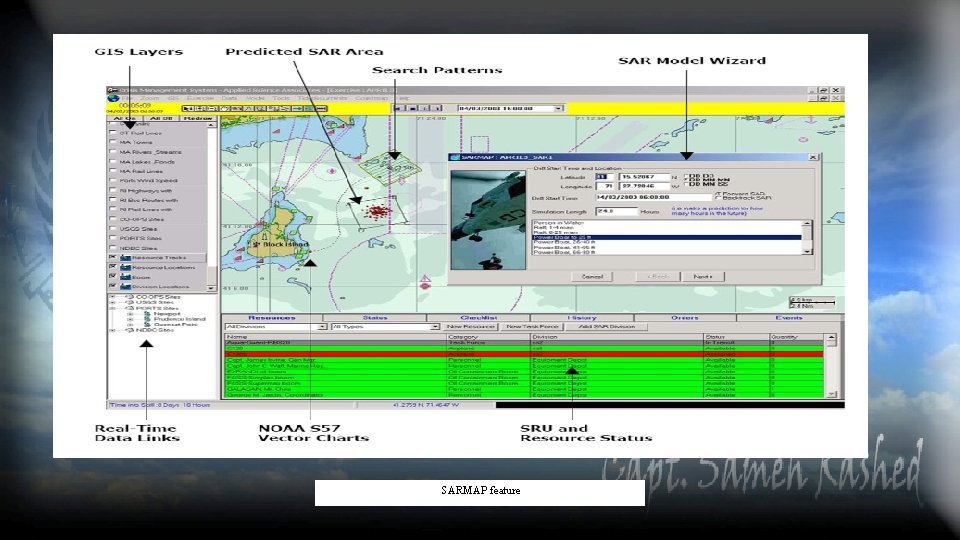This screenshot has width=960, height=540.
Task: Click the helicopter image in the SARMAP dialog
Action: click(488, 220)
